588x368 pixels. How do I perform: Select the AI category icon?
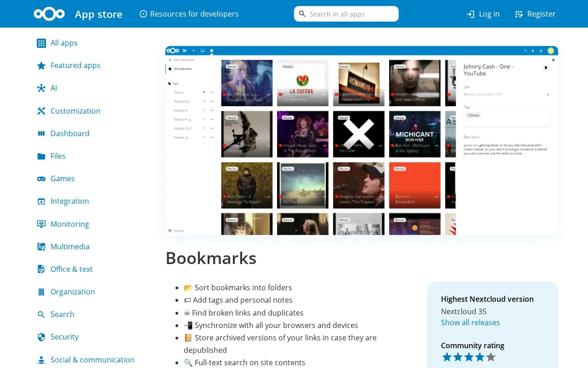tap(41, 88)
